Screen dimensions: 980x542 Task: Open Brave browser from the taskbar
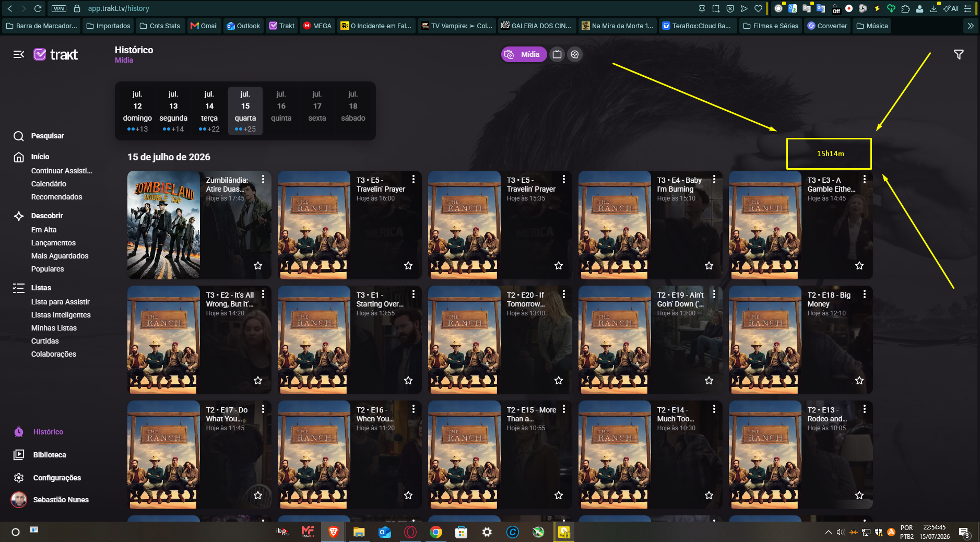click(333, 532)
